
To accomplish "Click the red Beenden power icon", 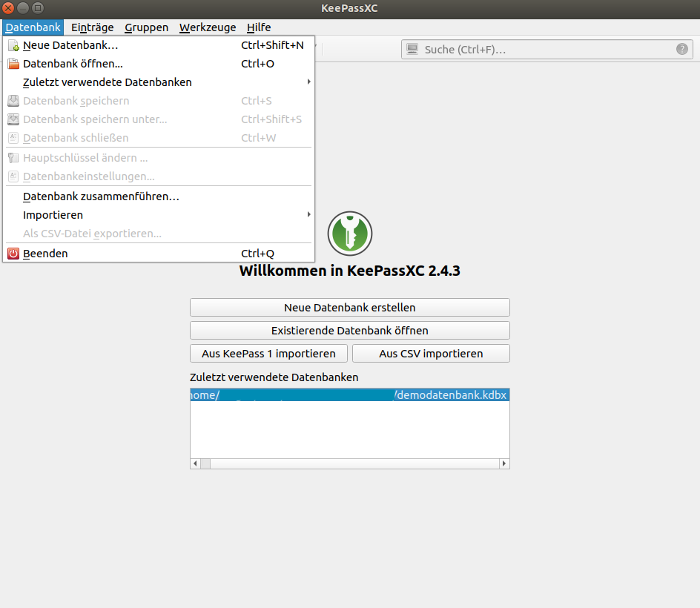I will (13, 254).
